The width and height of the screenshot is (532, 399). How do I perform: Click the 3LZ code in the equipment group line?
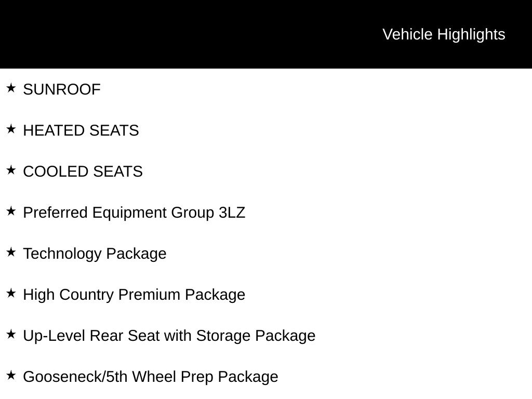[232, 212]
